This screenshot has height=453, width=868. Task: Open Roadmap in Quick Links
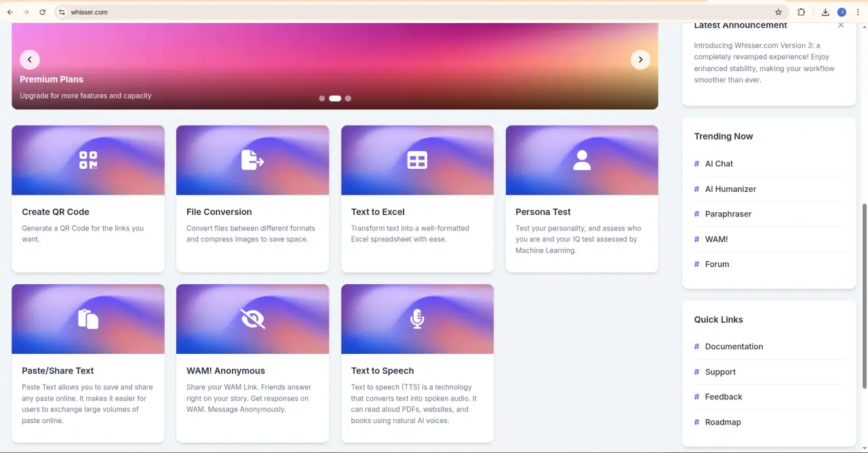click(x=723, y=422)
